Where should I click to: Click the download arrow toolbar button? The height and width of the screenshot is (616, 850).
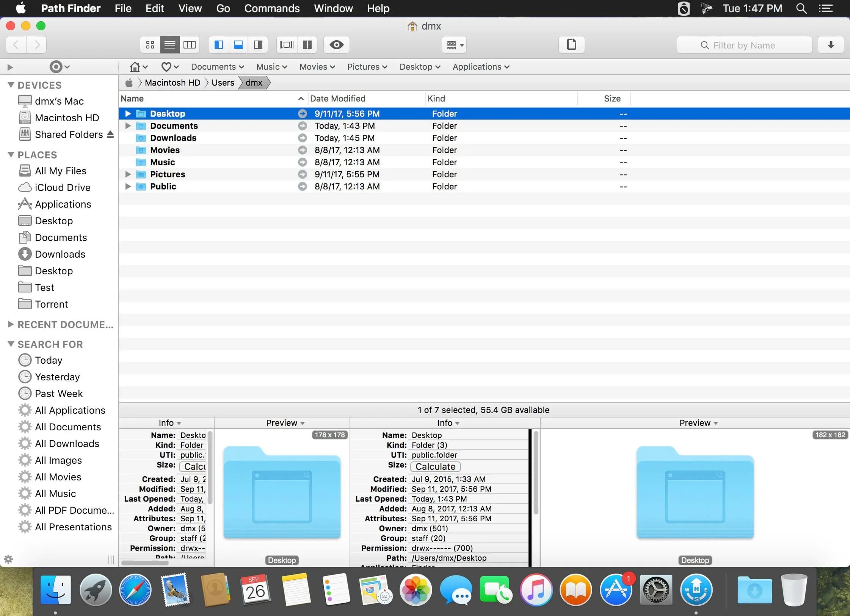pyautogui.click(x=831, y=45)
